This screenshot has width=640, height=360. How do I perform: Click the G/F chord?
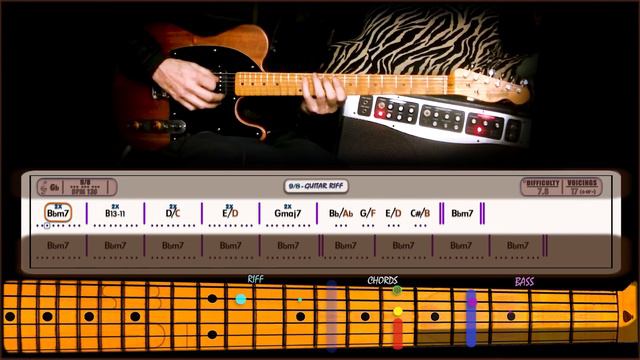(x=368, y=213)
